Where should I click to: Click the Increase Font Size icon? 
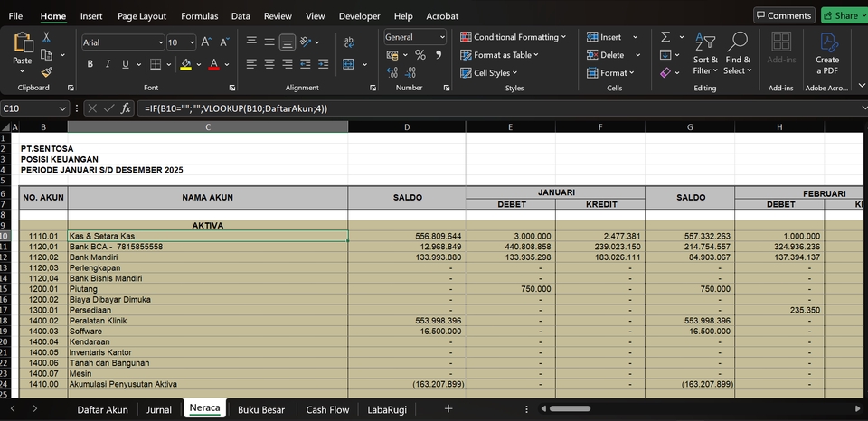pos(206,42)
